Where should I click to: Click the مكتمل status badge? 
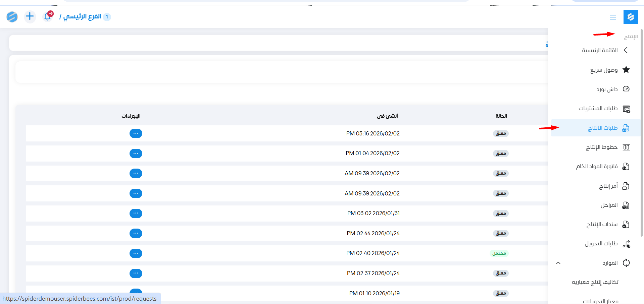(x=499, y=253)
